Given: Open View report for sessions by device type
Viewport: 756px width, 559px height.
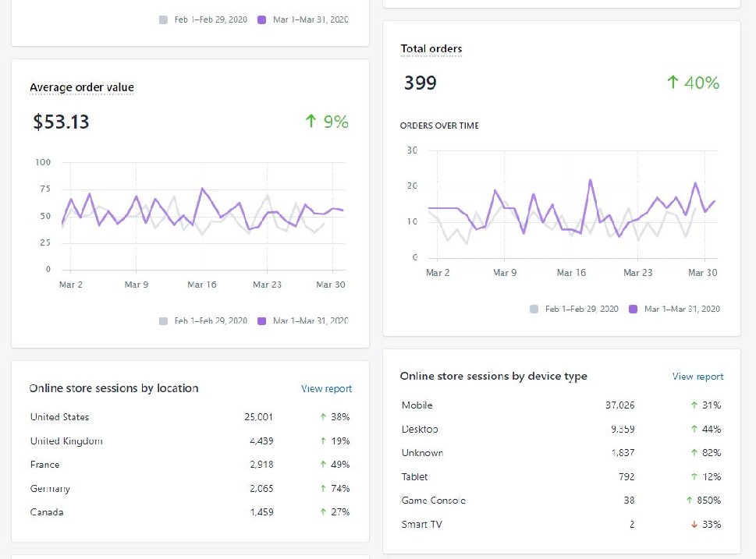Looking at the screenshot, I should (x=697, y=377).
